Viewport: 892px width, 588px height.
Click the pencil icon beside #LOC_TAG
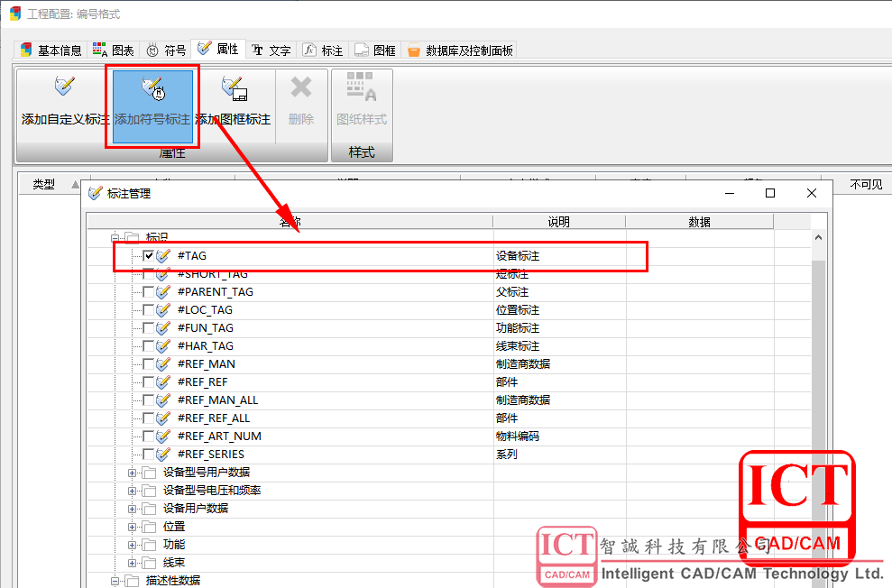point(163,310)
